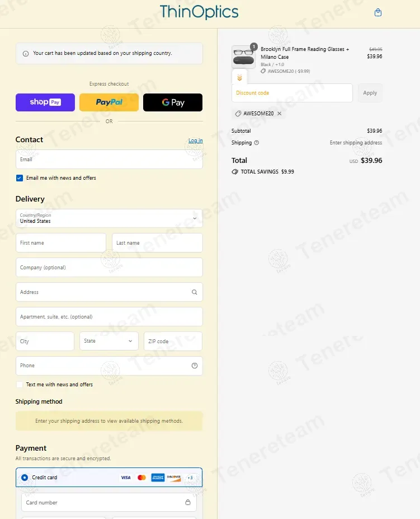Screen dimensions: 420x519
Task: Click the Brooklyn reading glasses product thumbnail
Action: point(243,57)
